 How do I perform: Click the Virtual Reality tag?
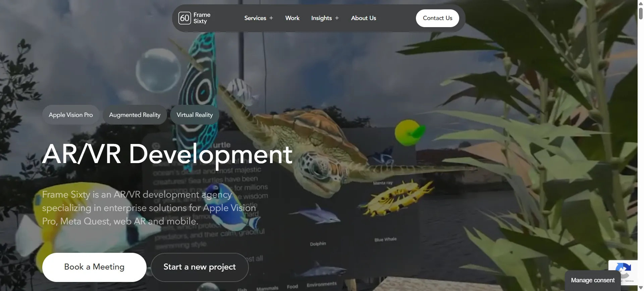point(195,115)
